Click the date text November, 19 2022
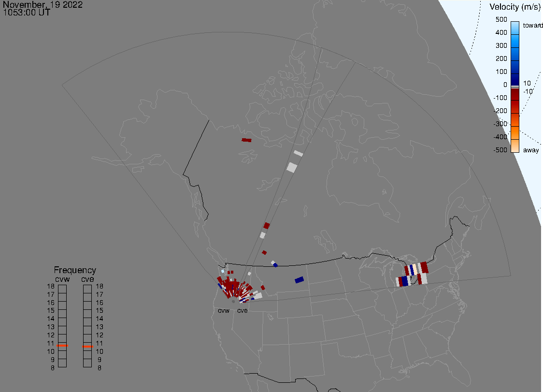Image resolution: width=543 pixels, height=392 pixels. coord(43,5)
